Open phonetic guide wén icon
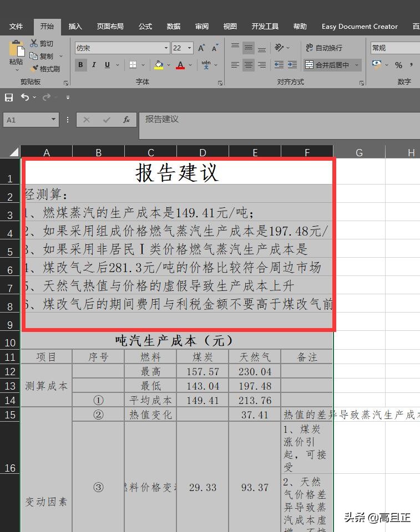This screenshot has height=532, width=420. click(206, 65)
